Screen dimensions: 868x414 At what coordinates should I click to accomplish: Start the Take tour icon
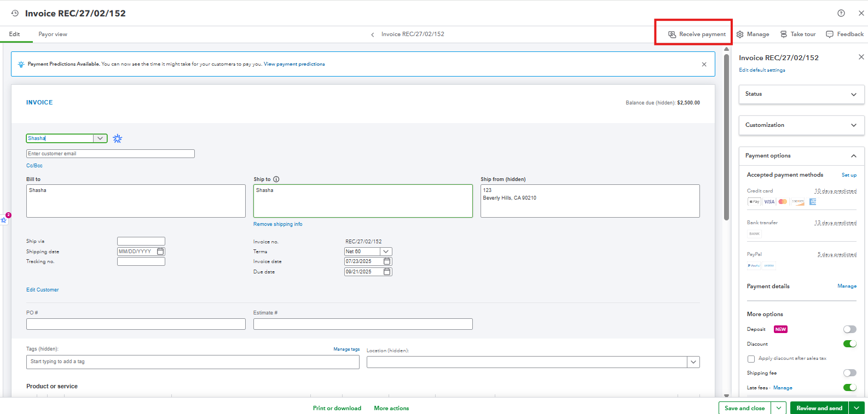784,34
